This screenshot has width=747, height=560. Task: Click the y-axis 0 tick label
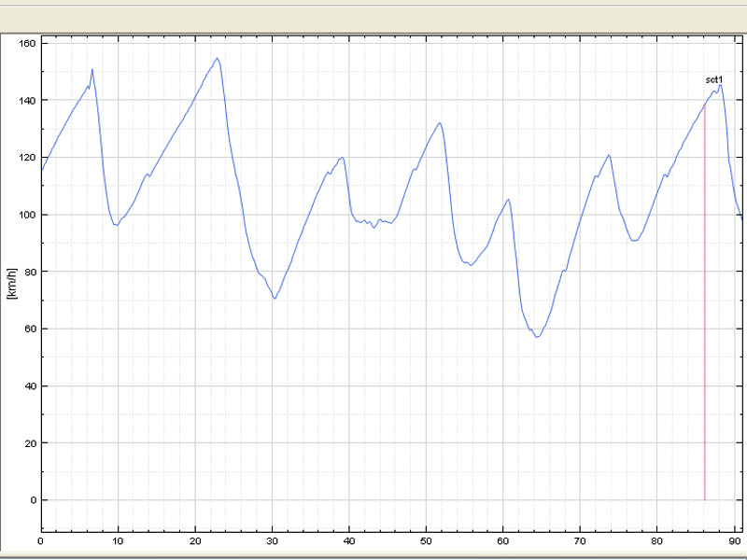coord(34,500)
